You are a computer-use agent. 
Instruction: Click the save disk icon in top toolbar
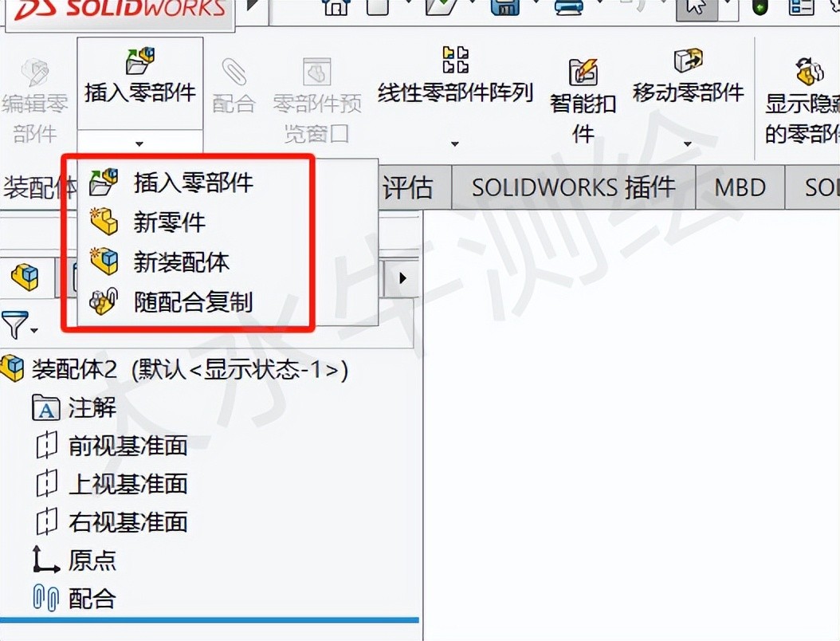(x=504, y=7)
